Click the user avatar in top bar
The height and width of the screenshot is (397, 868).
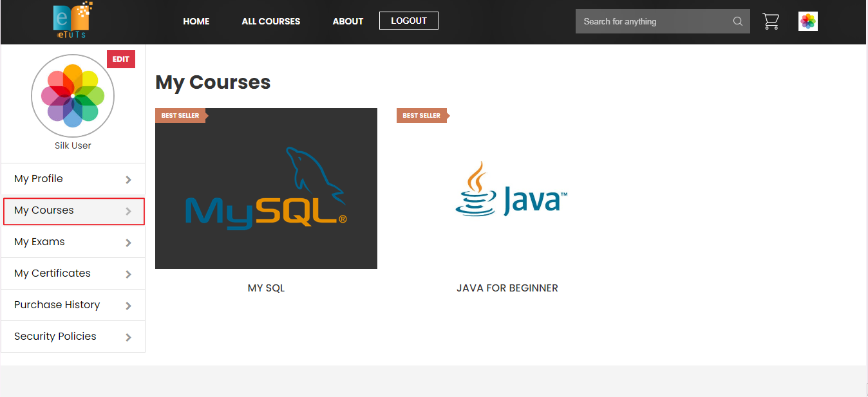pyautogui.click(x=808, y=21)
